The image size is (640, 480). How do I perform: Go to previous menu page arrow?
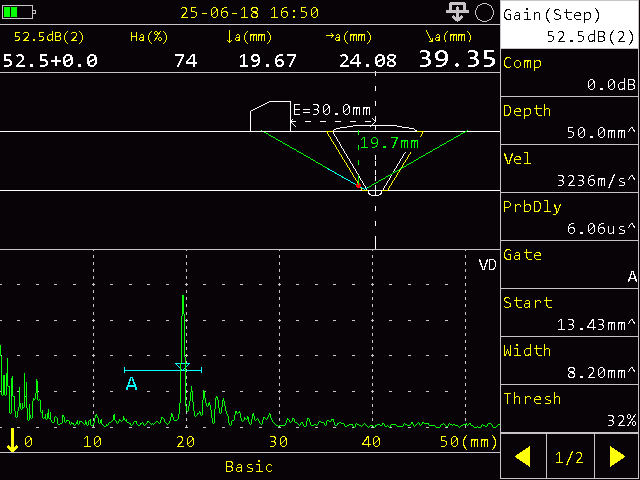coord(523,456)
